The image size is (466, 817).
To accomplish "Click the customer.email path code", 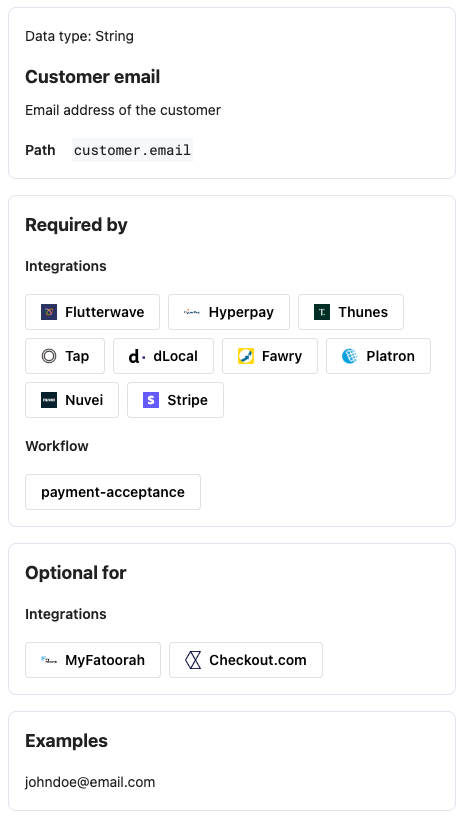I will point(132,150).
